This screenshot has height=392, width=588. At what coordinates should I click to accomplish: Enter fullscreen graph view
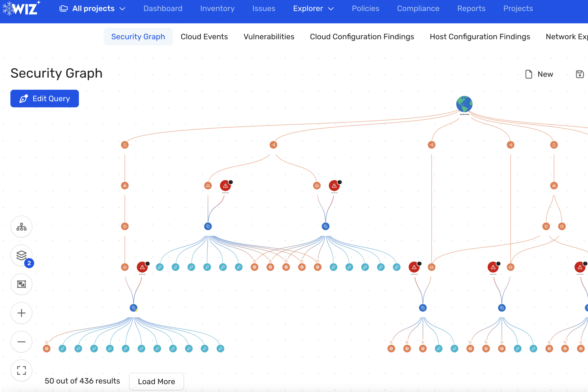coord(21,371)
